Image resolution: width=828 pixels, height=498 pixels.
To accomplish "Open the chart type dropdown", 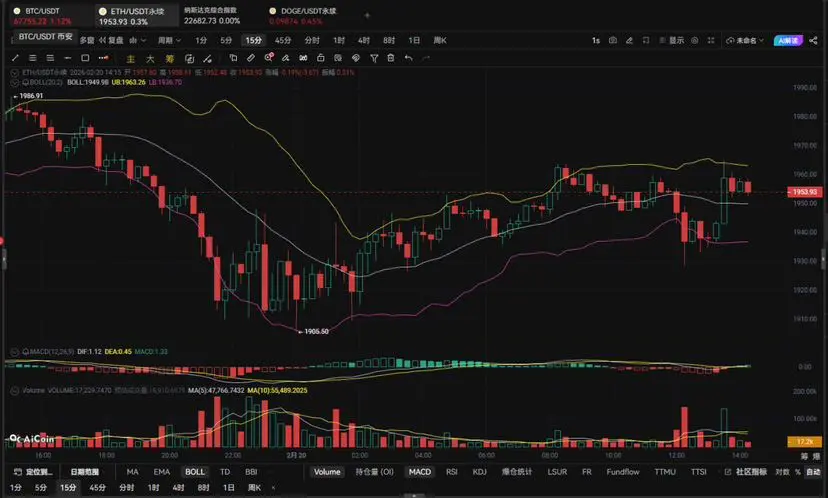I will [137, 40].
